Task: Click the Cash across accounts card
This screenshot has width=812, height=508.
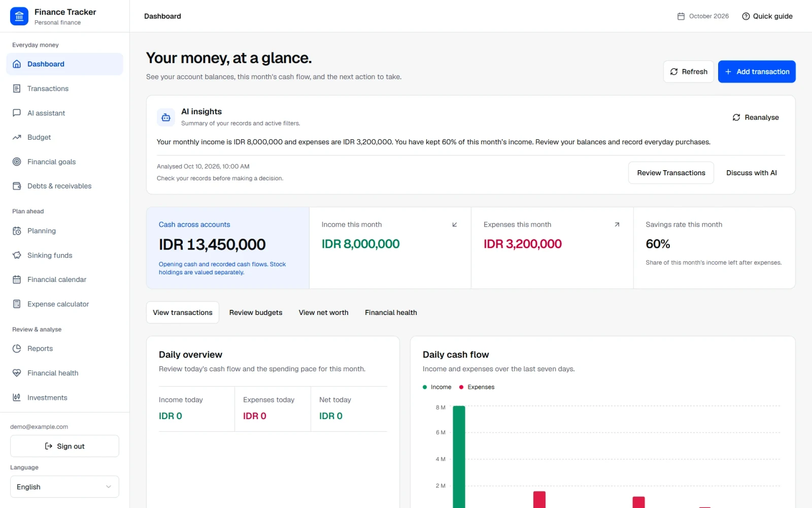Action: tap(228, 248)
